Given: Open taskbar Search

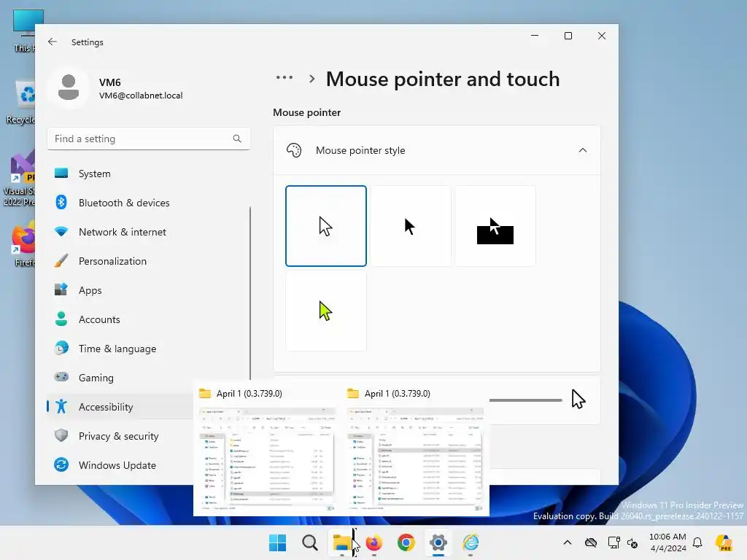Looking at the screenshot, I should 309,542.
